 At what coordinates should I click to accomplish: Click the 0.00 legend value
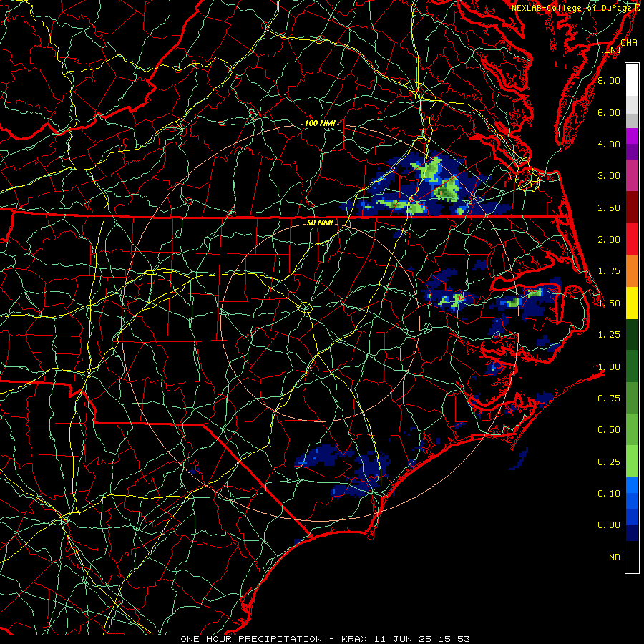(x=609, y=525)
